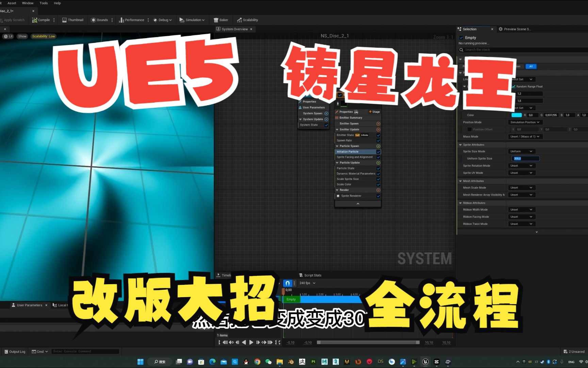The height and width of the screenshot is (368, 588).
Task: Click the Uniform Sprite Size field
Action: pos(525,159)
